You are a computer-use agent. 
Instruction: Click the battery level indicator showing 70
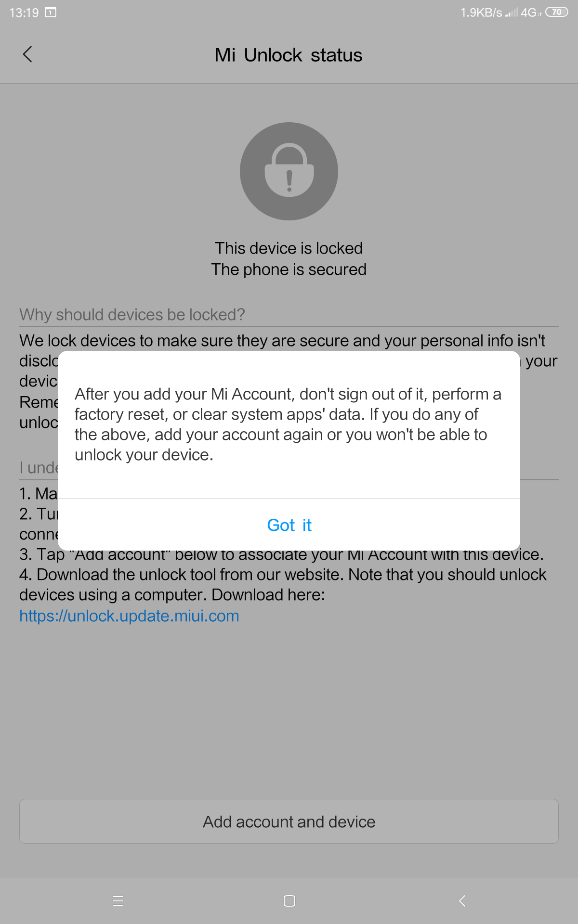point(557,12)
